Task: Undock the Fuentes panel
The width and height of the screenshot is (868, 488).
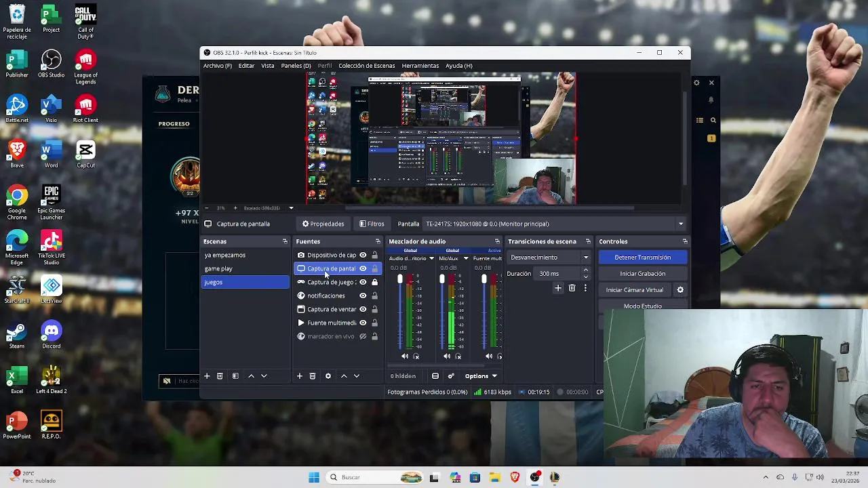Action: [x=378, y=241]
